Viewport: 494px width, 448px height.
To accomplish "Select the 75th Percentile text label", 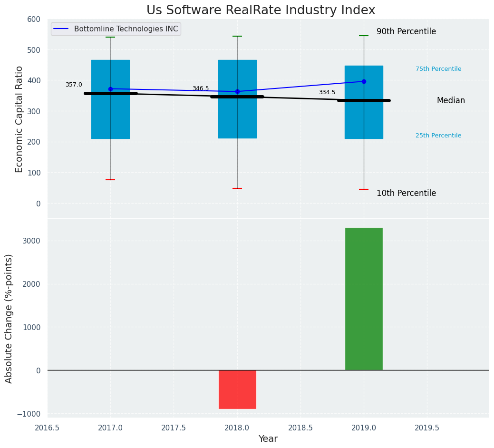I will (x=438, y=69).
